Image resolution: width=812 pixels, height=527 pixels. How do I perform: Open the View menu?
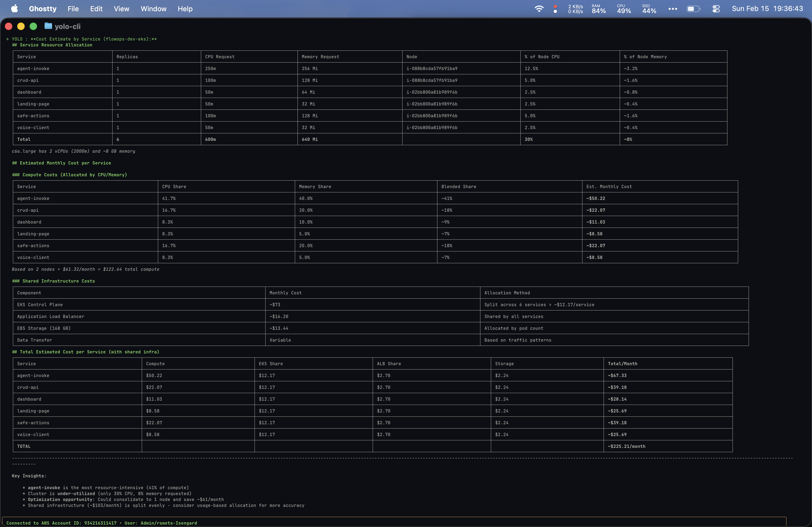click(121, 9)
